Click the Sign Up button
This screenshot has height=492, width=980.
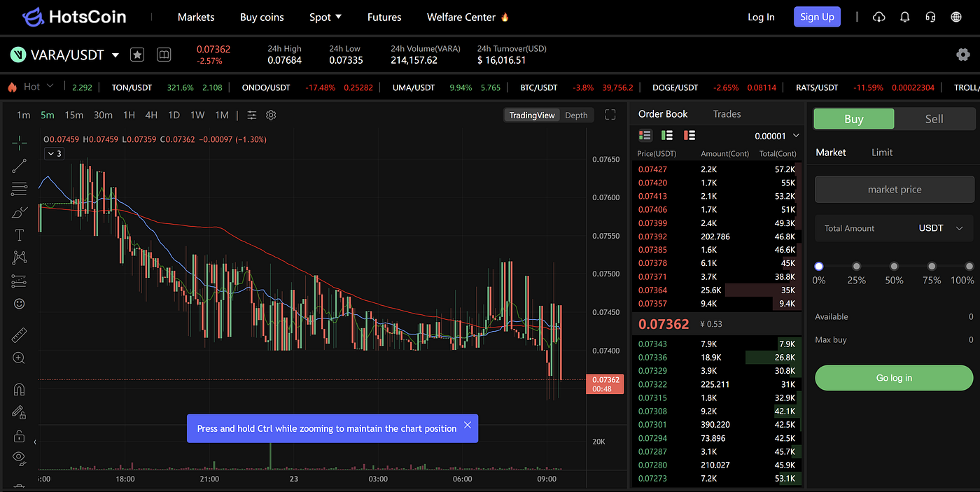(x=817, y=17)
